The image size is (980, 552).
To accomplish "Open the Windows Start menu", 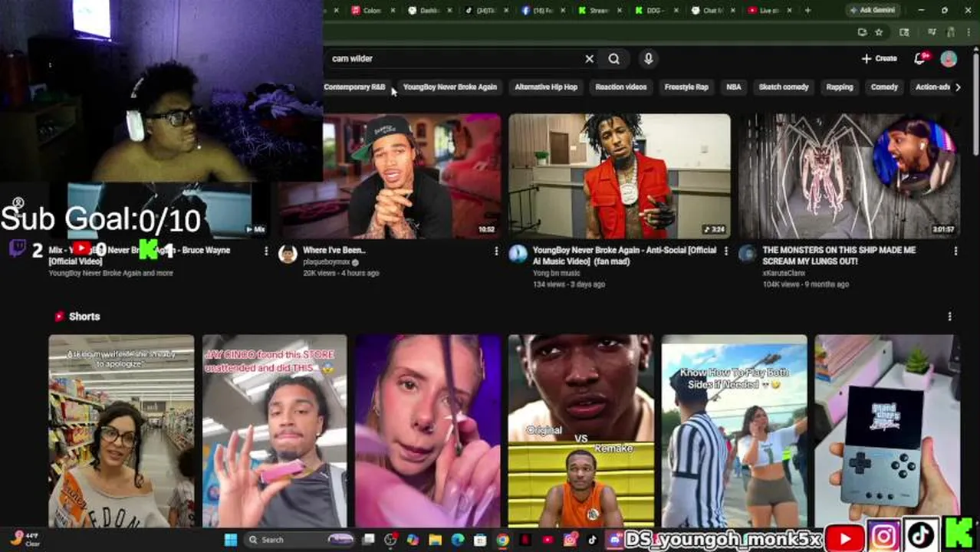I will click(230, 540).
